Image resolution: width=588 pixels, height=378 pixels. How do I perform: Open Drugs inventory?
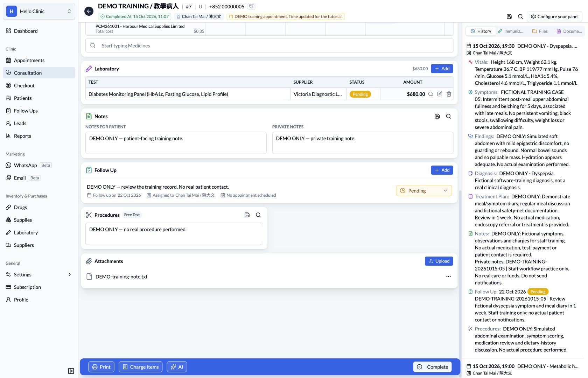[x=39, y=207]
